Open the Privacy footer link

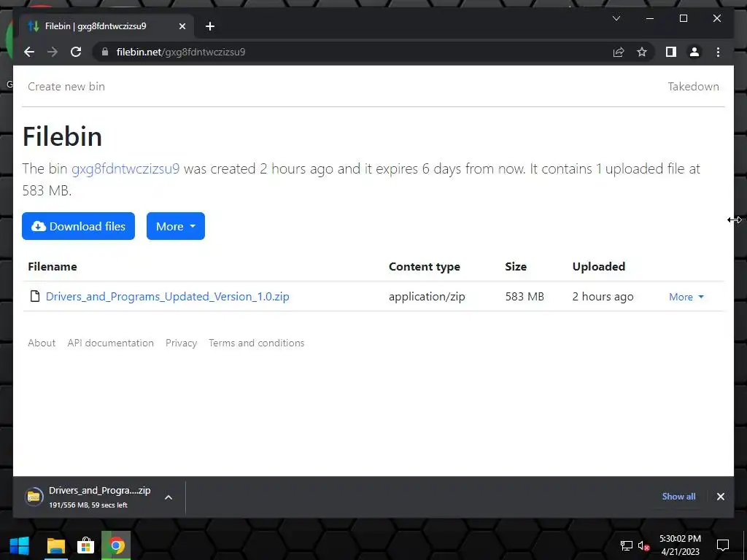click(x=181, y=343)
